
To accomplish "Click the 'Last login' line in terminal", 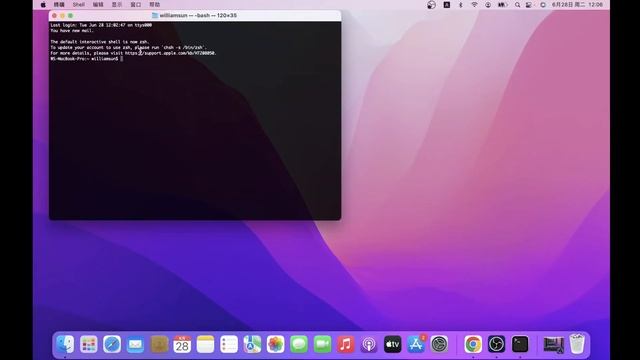I will coord(101,25).
